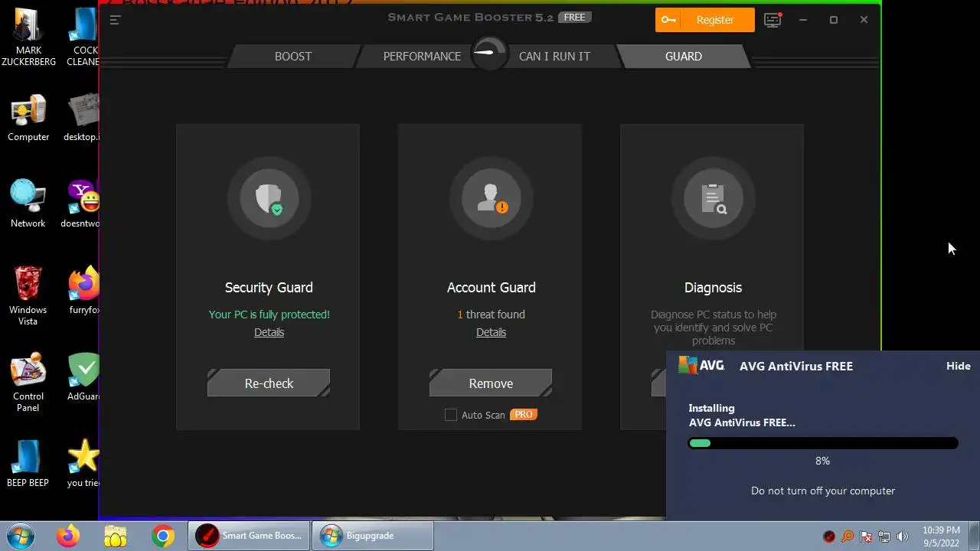Launch Firefox from the taskbar

(x=67, y=536)
